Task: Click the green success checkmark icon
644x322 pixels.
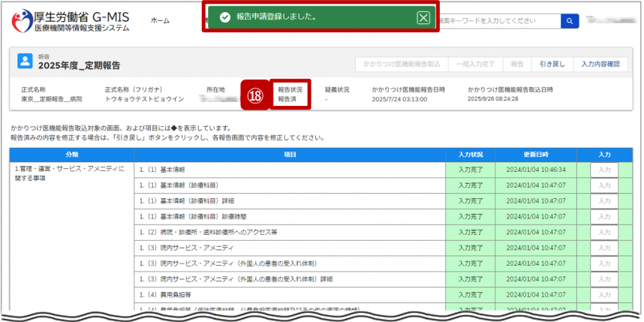Action: pos(224,17)
